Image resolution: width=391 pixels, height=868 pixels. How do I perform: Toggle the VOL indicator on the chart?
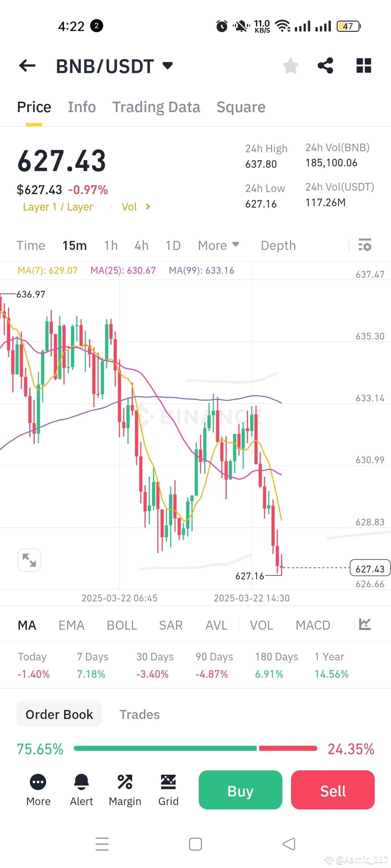261,625
